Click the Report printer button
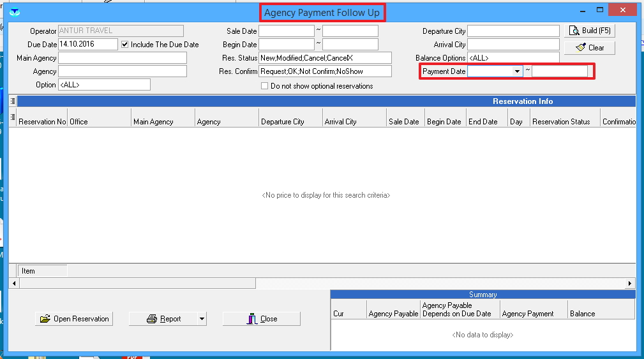The width and height of the screenshot is (644, 359). [163, 319]
